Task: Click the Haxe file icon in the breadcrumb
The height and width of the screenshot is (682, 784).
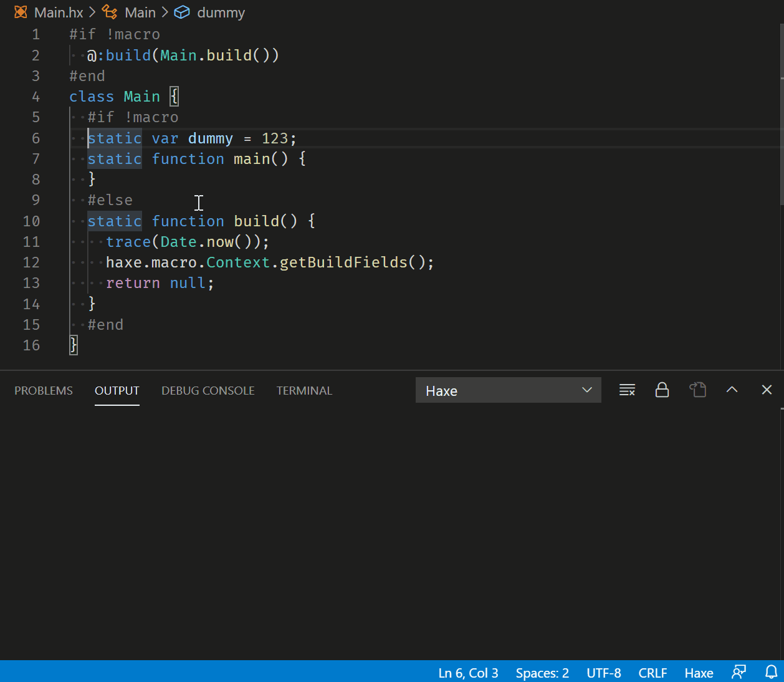Action: pos(21,12)
